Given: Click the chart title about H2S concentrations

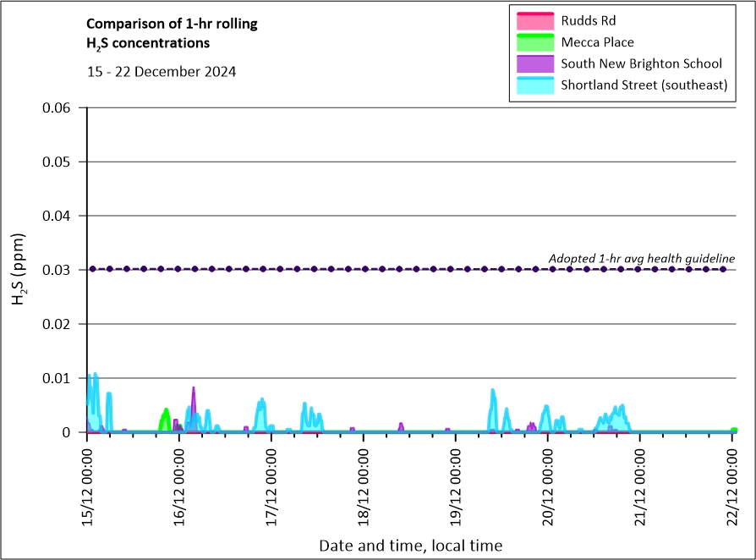Looking at the screenshot, I should pos(173,33).
